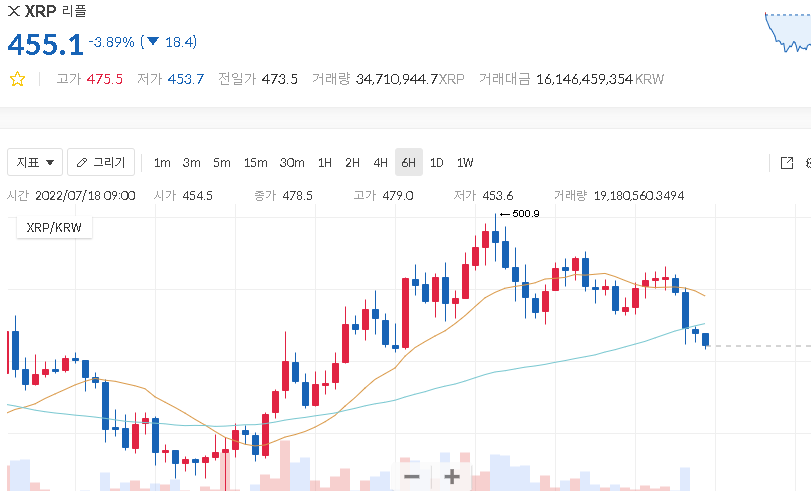The image size is (811, 491).
Task: Select the active 6H interval
Action: click(x=409, y=162)
